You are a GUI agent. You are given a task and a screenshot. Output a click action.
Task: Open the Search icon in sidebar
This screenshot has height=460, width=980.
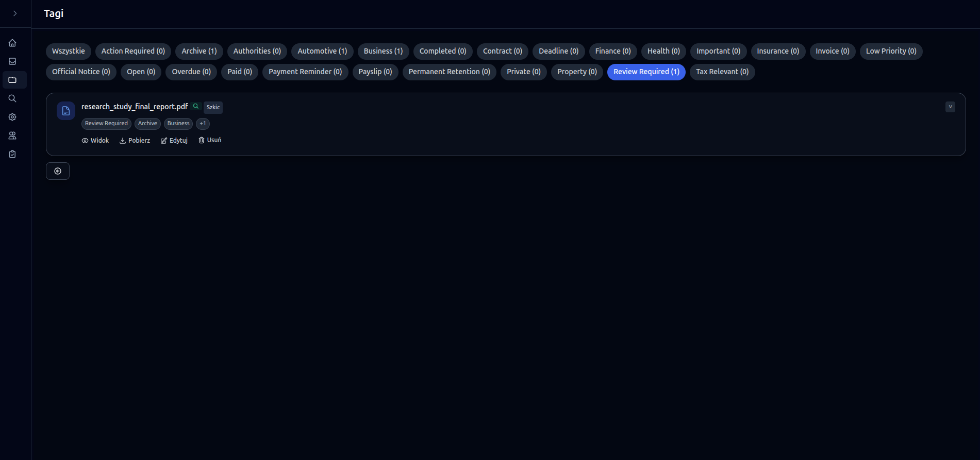pyautogui.click(x=12, y=98)
